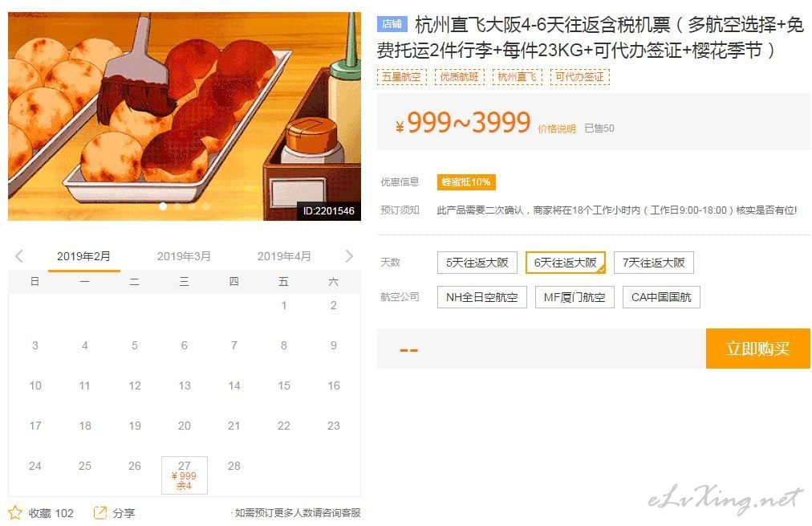Viewport: 812px width, 526px height.
Task: Select the 7天往返大阪 option
Action: pos(654,263)
